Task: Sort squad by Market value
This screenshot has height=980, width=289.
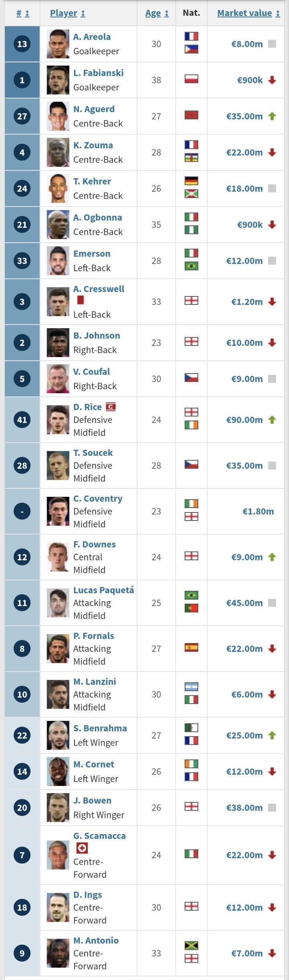Action: [248, 13]
